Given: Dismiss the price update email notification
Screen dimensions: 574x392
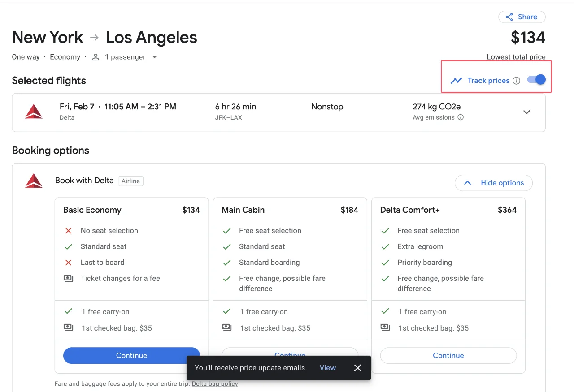Looking at the screenshot, I should pos(357,367).
